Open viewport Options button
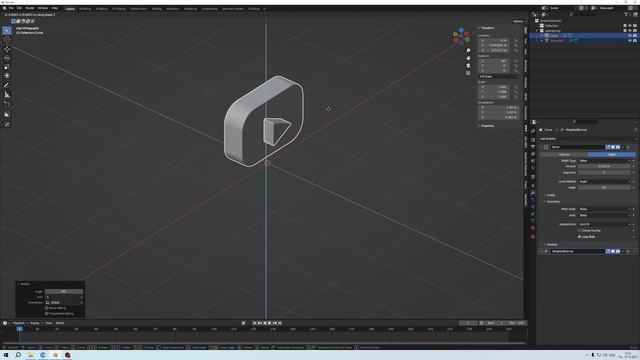This screenshot has width=640, height=360. click(518, 21)
